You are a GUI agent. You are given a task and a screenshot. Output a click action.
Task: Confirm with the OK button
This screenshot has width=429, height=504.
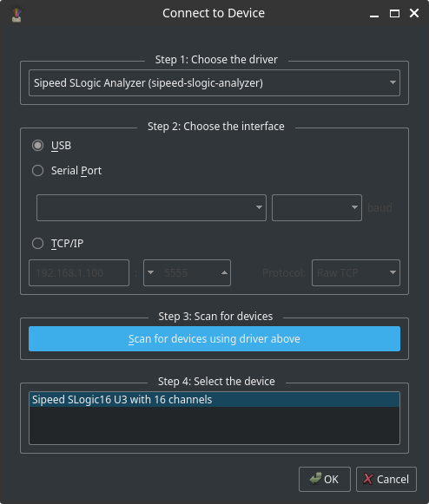pos(325,479)
